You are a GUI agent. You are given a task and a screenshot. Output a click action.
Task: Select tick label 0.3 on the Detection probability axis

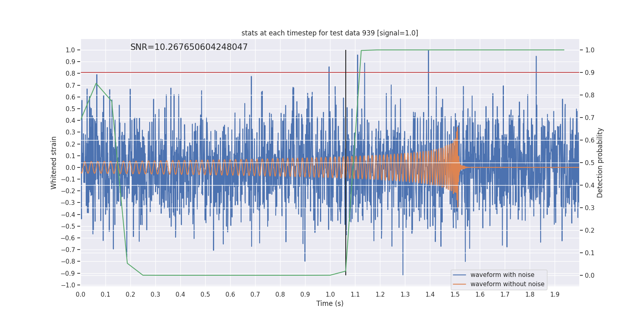pyautogui.click(x=590, y=208)
